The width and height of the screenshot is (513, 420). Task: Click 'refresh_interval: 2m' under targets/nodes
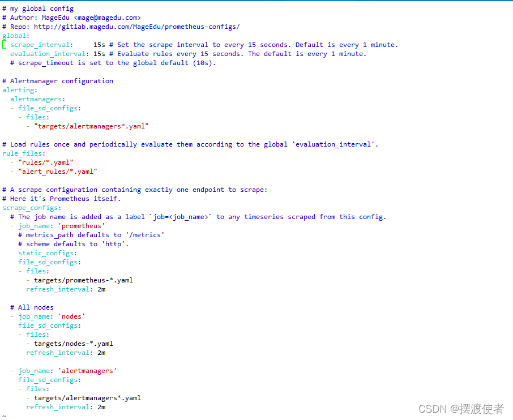pyautogui.click(x=66, y=353)
